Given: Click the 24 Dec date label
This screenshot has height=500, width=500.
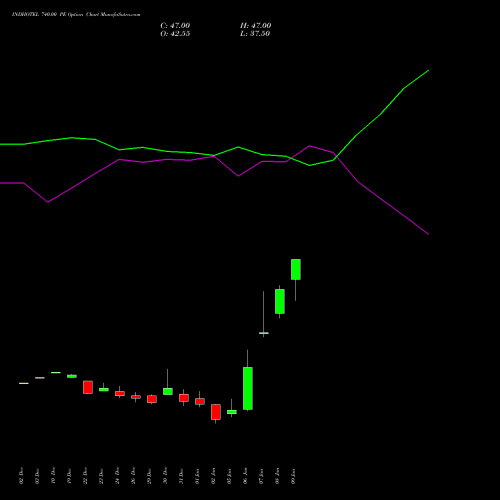Looking at the screenshot, I should (x=117, y=476).
